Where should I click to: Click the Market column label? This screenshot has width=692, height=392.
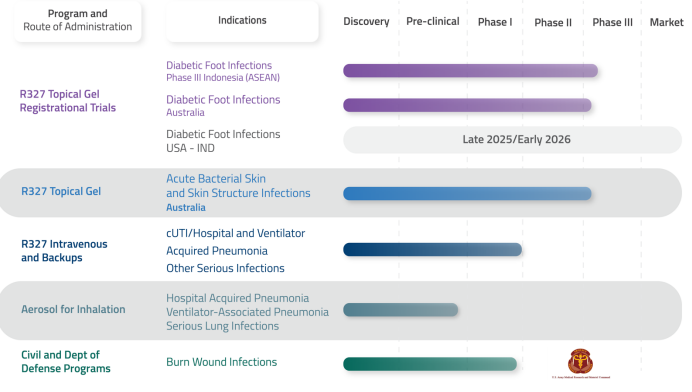click(666, 23)
